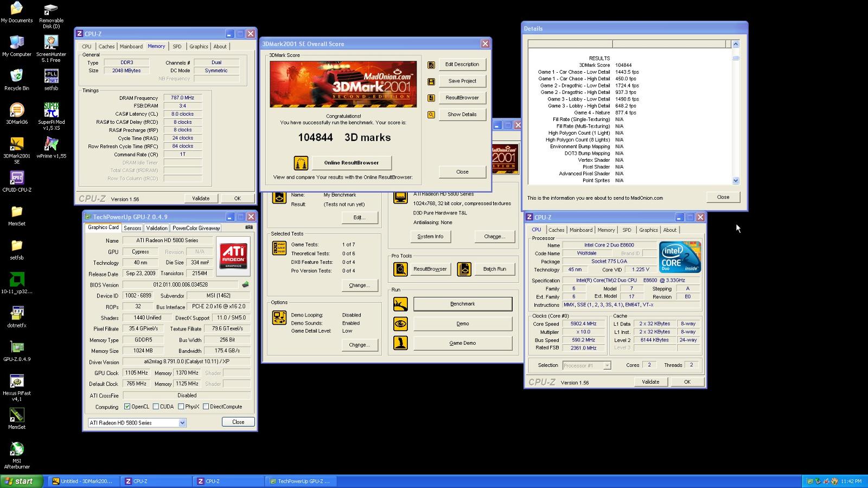868x488 pixels.
Task: Click the Save Project button
Action: (462, 81)
